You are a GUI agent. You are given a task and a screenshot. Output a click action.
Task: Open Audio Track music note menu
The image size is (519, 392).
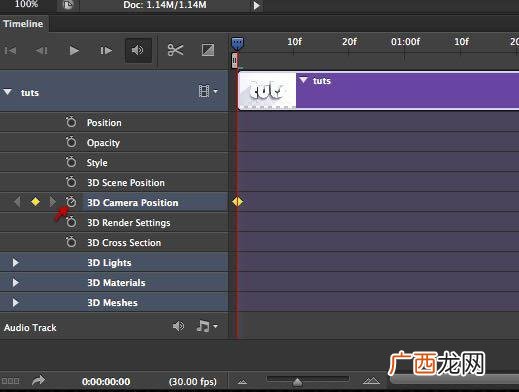[207, 326]
